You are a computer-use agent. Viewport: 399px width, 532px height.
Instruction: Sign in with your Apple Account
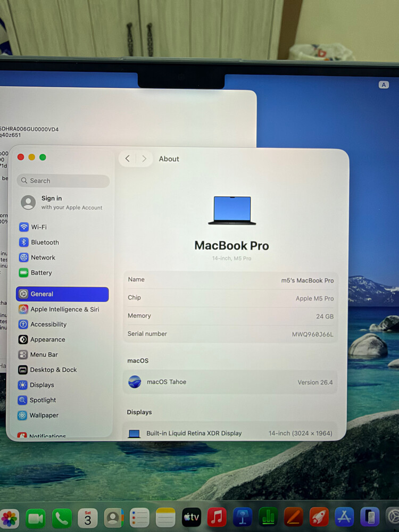pyautogui.click(x=63, y=203)
